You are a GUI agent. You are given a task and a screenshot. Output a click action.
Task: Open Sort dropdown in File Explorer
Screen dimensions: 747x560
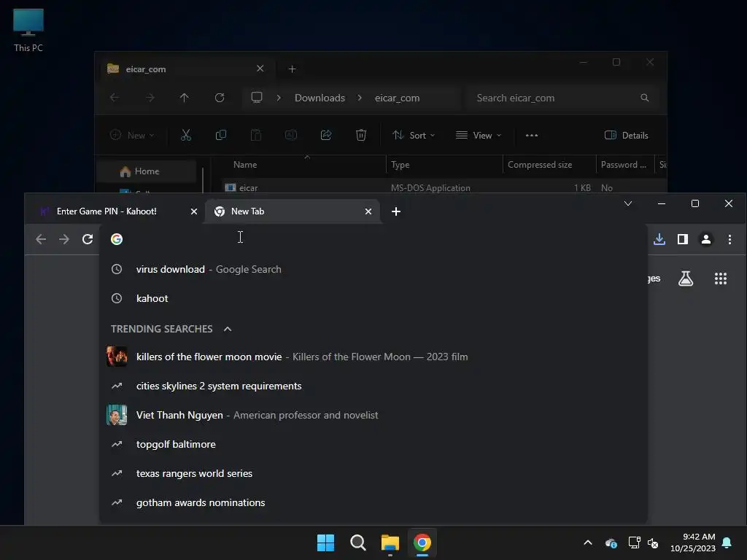pyautogui.click(x=413, y=135)
